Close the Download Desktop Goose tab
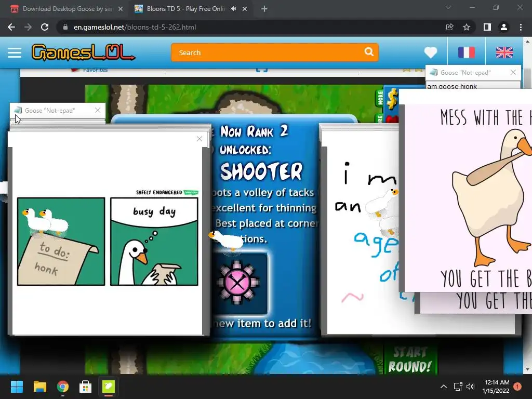 (121, 9)
